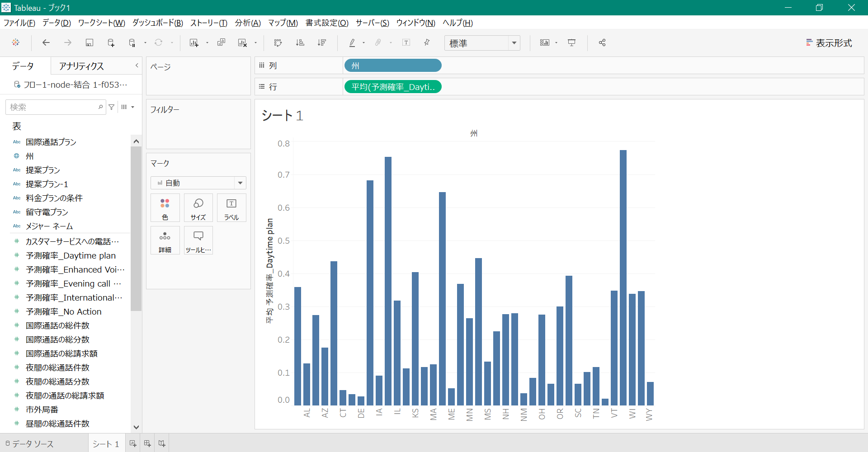Click the share workbook icon
The height and width of the screenshot is (452, 868).
[602, 42]
